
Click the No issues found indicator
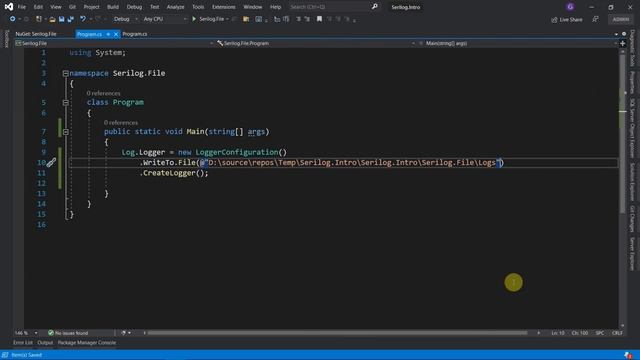click(68, 333)
